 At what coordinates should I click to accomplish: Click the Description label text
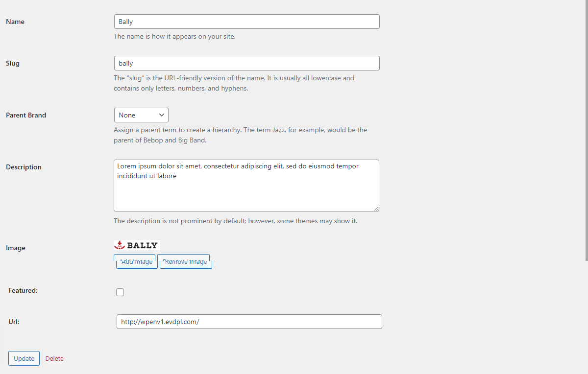(24, 167)
